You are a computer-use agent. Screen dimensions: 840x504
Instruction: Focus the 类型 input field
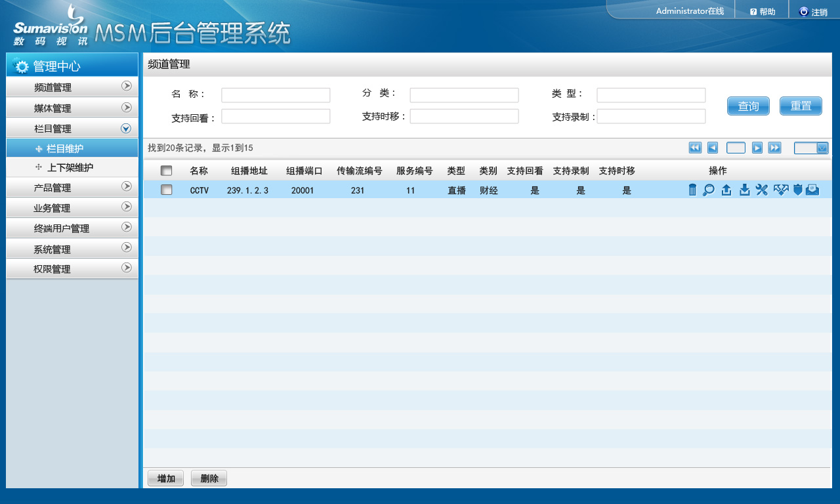coord(651,95)
